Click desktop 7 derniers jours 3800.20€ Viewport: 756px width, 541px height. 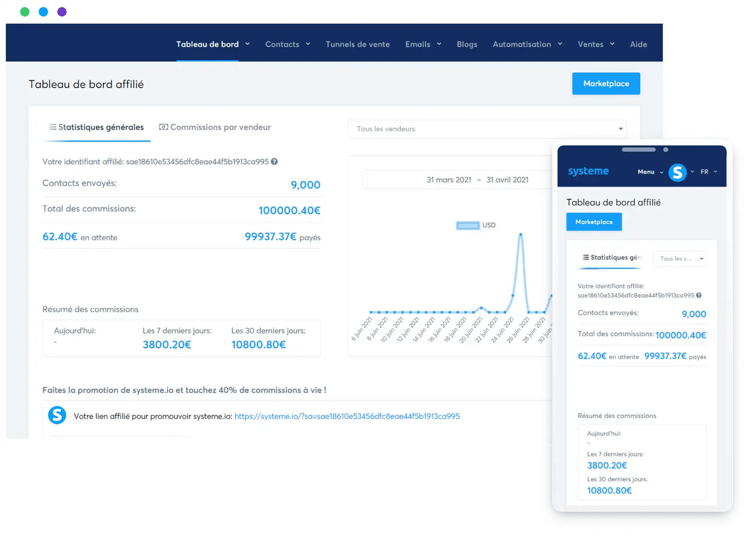click(167, 345)
